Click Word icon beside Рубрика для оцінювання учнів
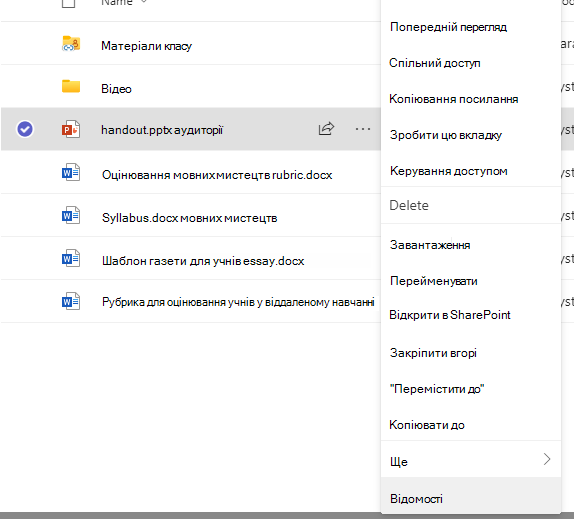574x519 pixels. click(71, 301)
